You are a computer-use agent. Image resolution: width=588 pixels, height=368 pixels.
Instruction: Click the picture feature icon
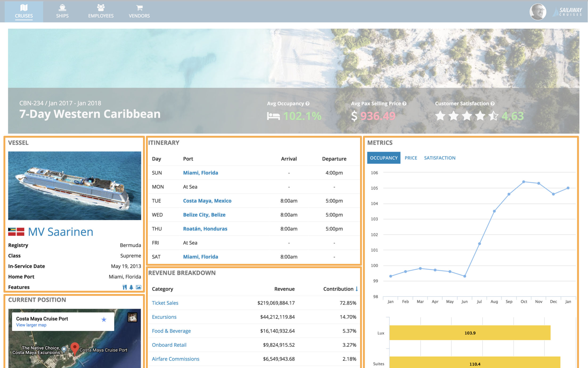click(138, 287)
